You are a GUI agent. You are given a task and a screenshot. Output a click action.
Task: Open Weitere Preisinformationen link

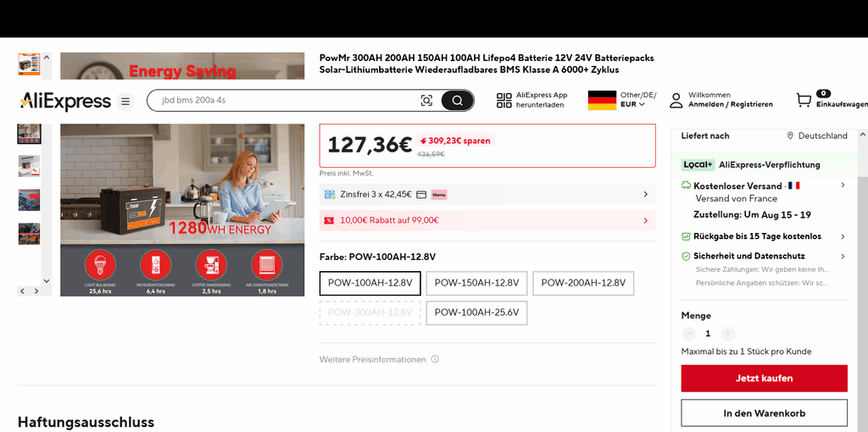coord(373,359)
